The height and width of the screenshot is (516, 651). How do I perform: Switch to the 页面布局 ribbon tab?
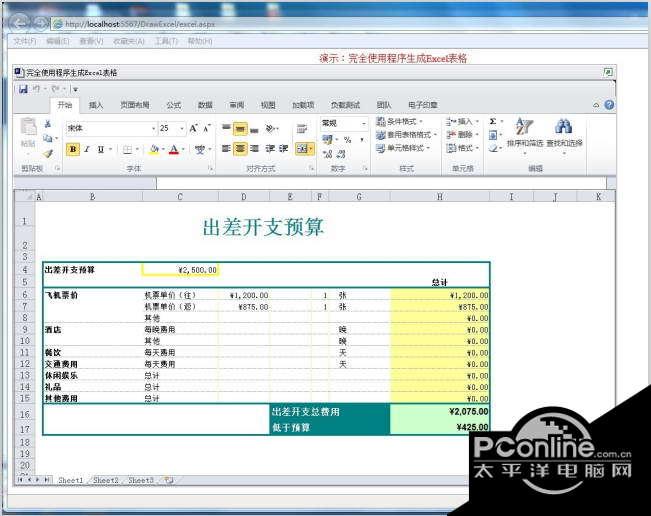tap(135, 105)
